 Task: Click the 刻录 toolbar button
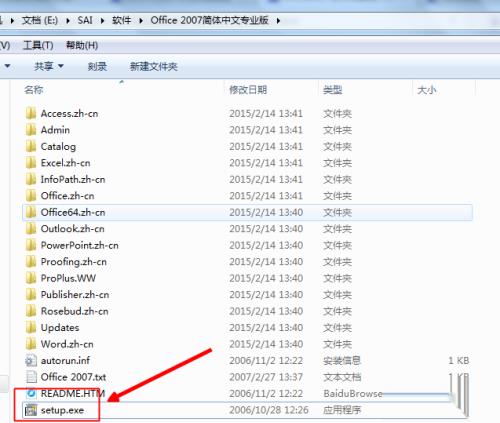click(x=97, y=66)
